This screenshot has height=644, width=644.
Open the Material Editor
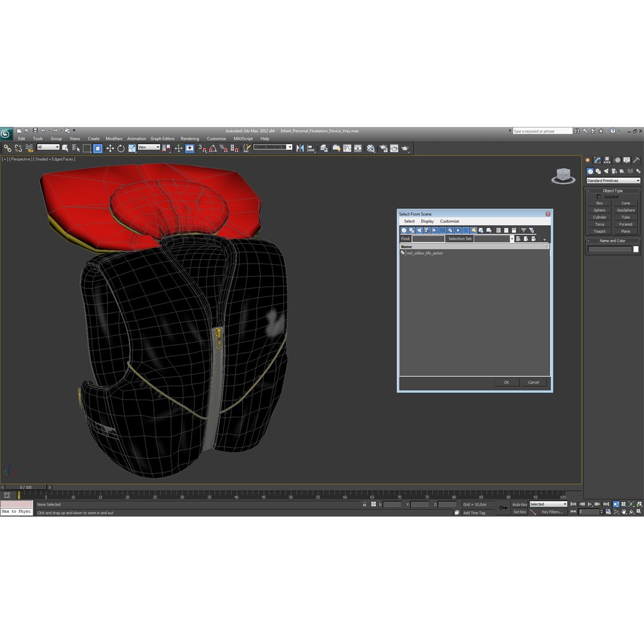(x=371, y=148)
